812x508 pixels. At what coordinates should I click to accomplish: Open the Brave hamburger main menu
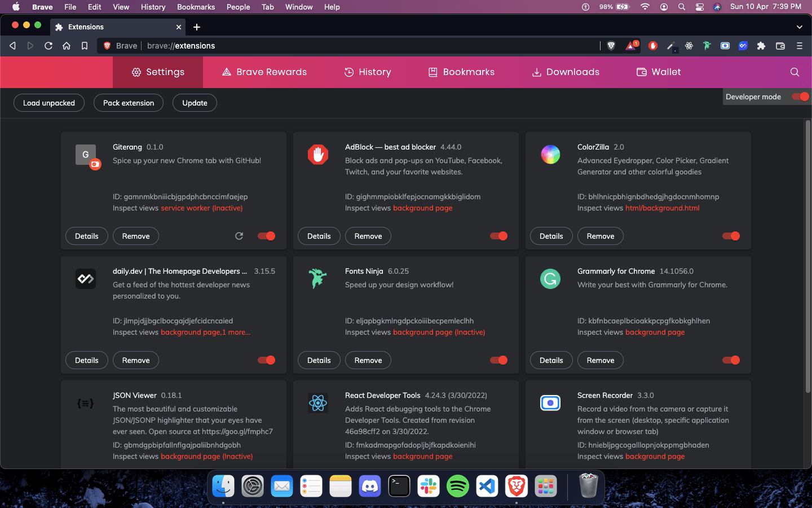(799, 46)
